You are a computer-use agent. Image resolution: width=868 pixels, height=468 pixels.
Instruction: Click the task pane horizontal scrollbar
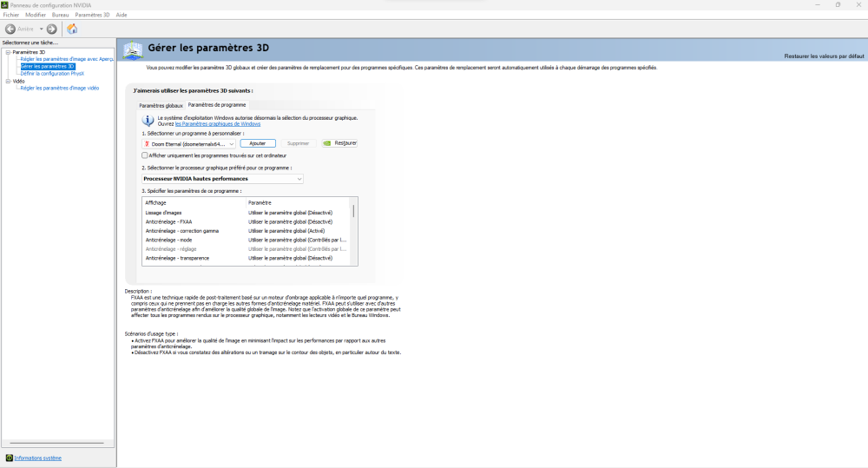57,443
